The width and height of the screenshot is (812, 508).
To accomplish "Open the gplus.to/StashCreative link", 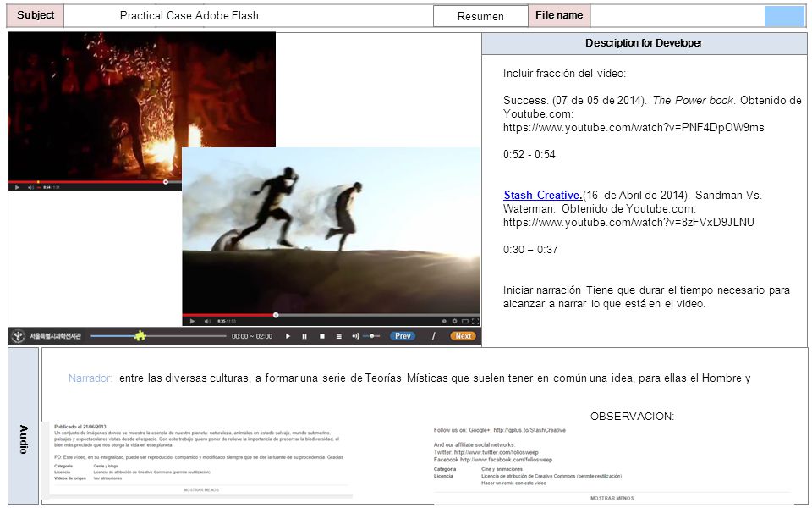I will [529, 430].
